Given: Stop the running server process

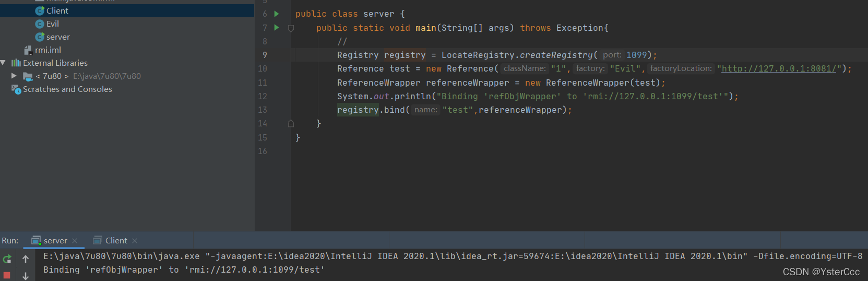Looking at the screenshot, I should (7, 275).
